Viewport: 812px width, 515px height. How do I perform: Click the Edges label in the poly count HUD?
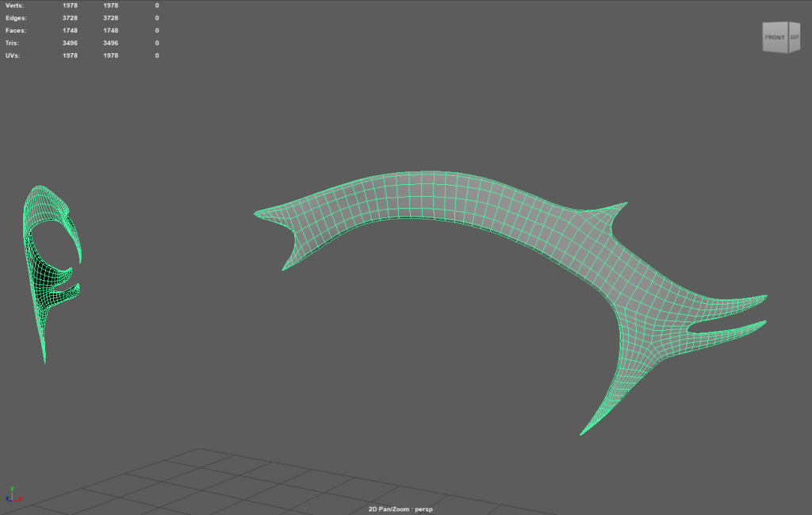[x=16, y=17]
